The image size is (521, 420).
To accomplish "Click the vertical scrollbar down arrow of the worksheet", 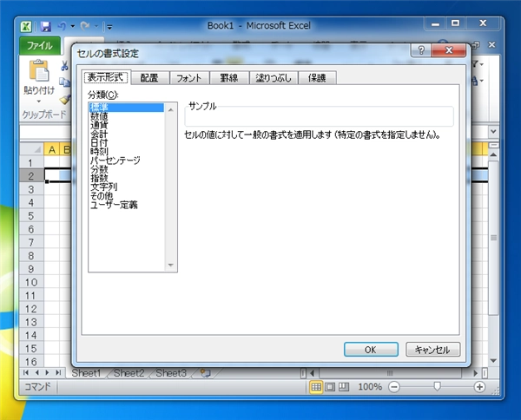I will [x=493, y=361].
